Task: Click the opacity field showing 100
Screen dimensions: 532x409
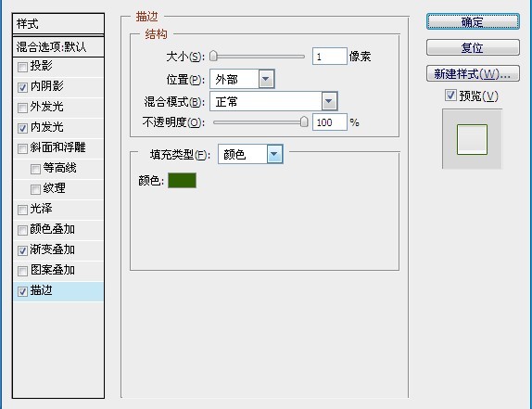Action: (330, 121)
